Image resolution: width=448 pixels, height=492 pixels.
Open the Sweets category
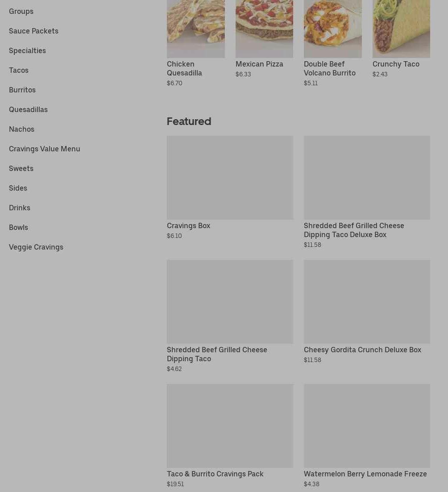coord(21,168)
